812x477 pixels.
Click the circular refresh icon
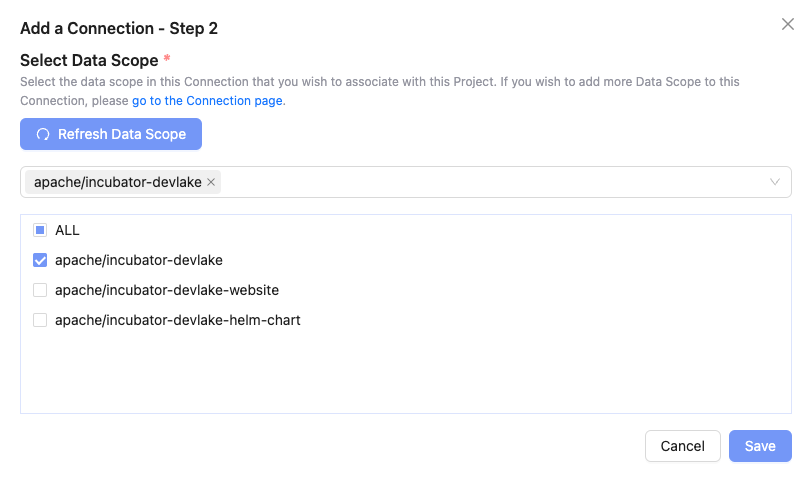point(43,134)
